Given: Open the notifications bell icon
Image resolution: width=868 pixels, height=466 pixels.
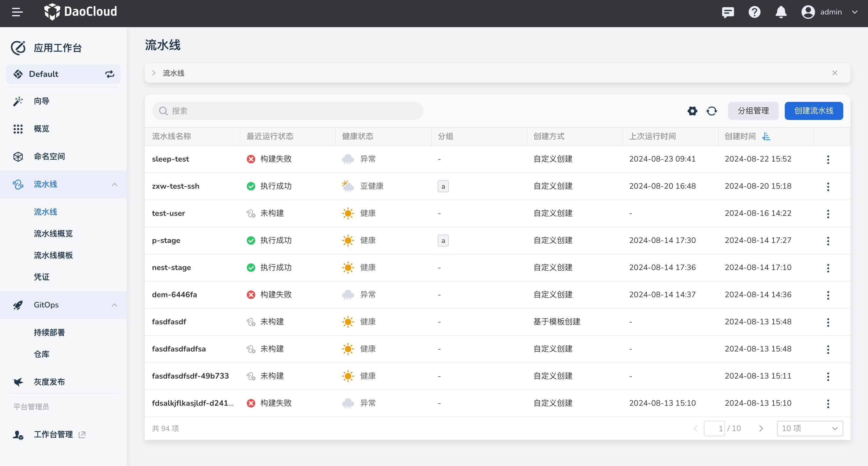Looking at the screenshot, I should click(781, 12).
